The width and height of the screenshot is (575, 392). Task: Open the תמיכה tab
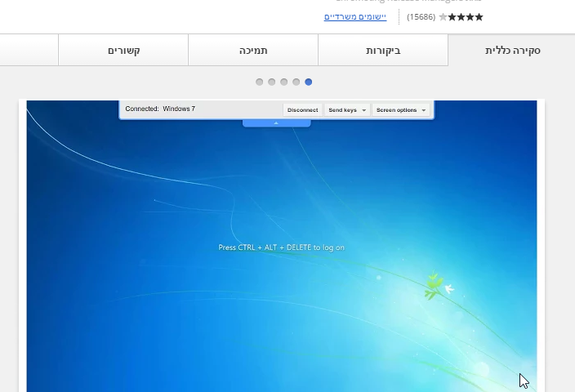pos(253,51)
